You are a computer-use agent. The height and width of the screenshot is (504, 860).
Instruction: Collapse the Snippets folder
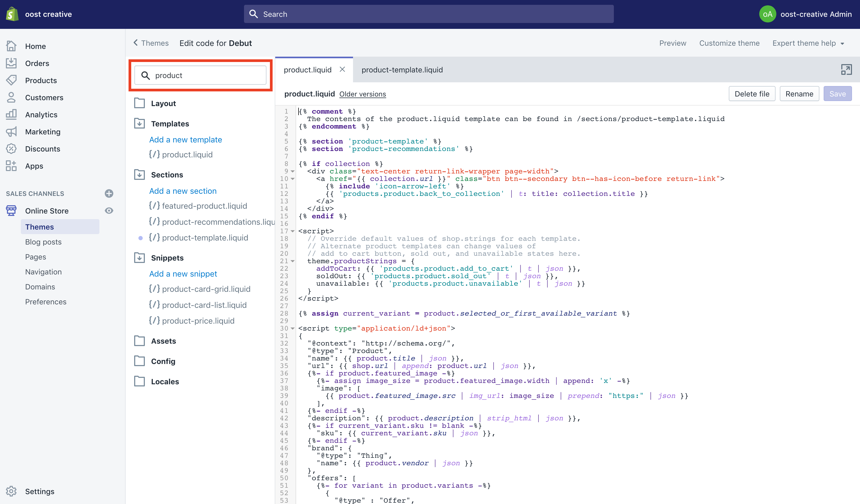pos(140,258)
